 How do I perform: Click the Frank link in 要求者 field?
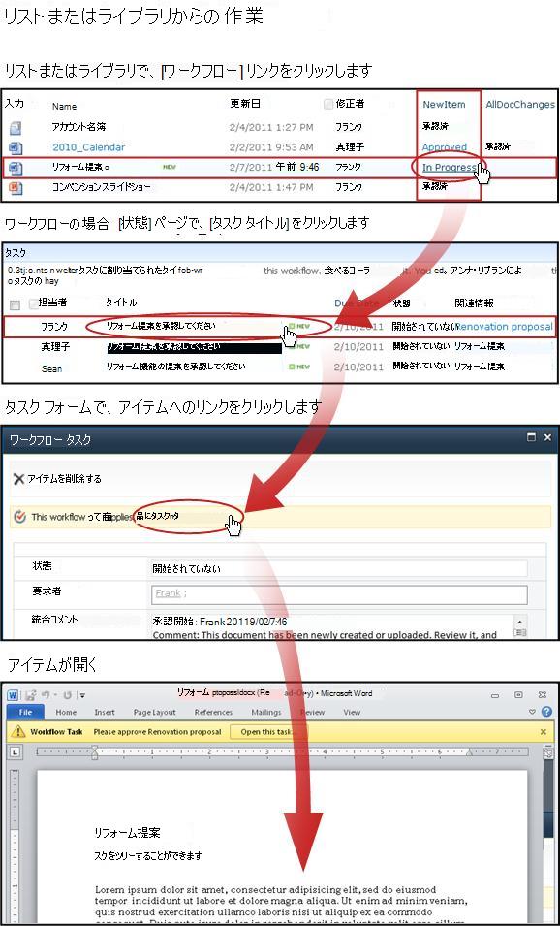[169, 593]
